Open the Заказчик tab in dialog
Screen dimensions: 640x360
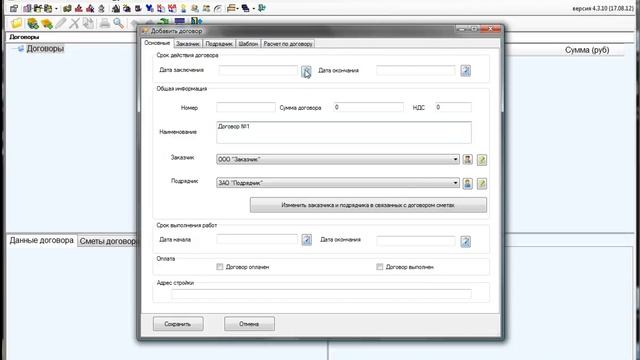[x=188, y=44]
